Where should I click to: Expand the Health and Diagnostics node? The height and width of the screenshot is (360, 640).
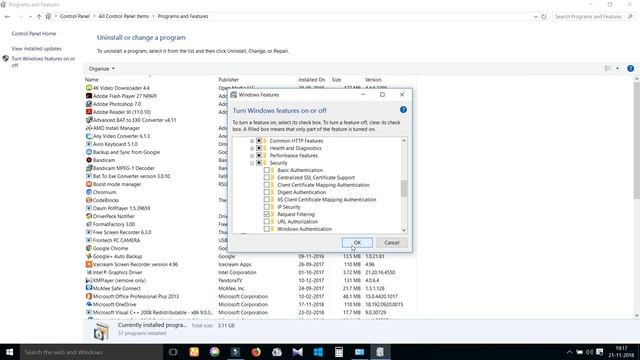click(x=252, y=148)
